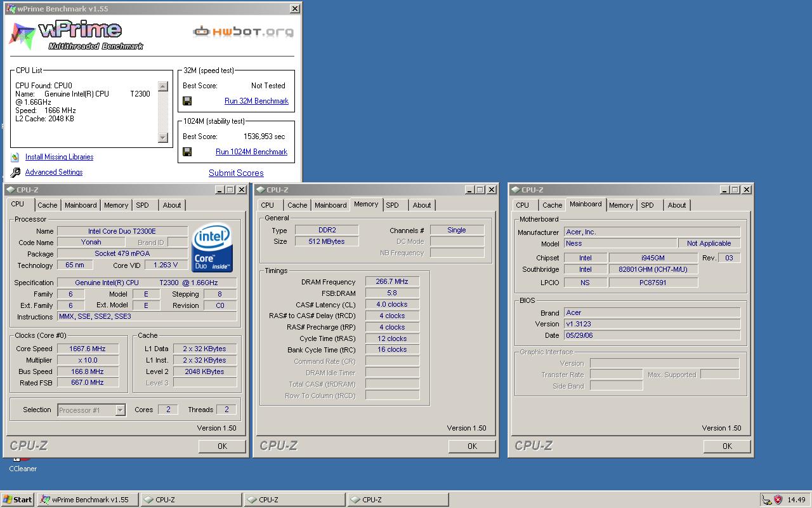
Task: Click BIOS Version v1.3123
Action: point(652,324)
